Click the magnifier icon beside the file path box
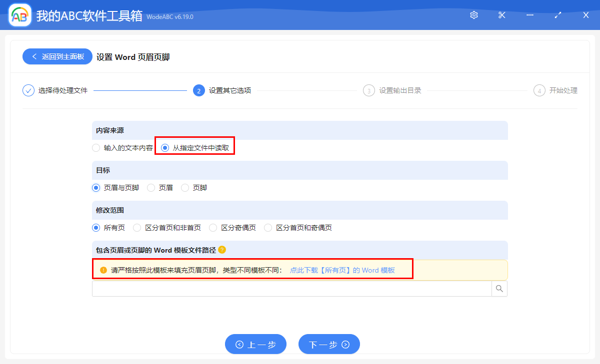The height and width of the screenshot is (364, 600). pos(499,288)
